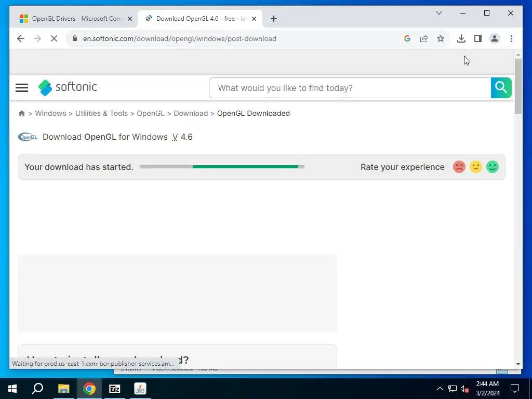Stop loading the page

tap(54, 38)
